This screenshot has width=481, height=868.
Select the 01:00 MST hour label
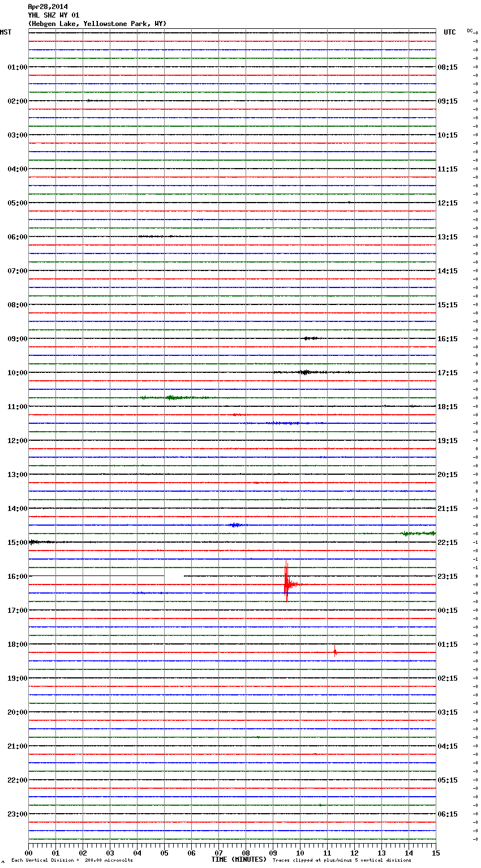(x=17, y=67)
